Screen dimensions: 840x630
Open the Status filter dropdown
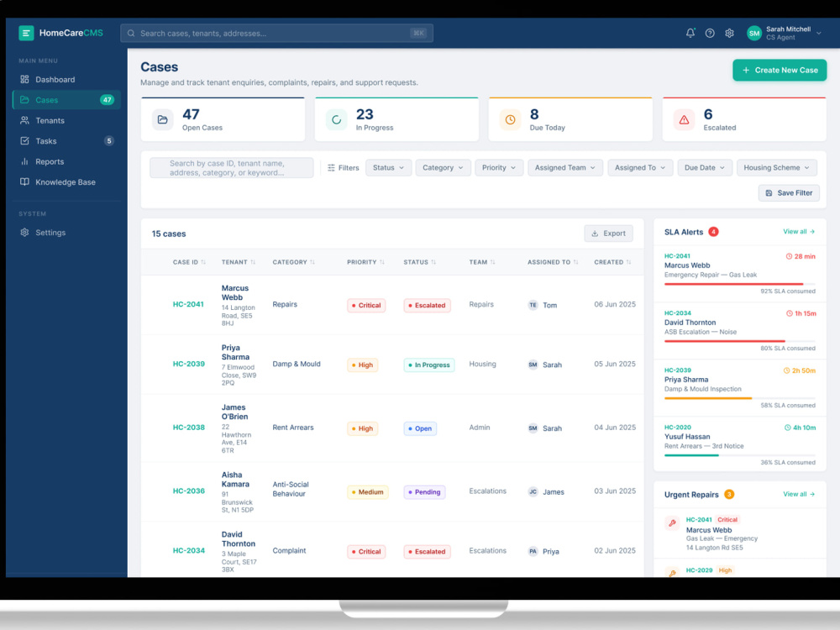388,168
